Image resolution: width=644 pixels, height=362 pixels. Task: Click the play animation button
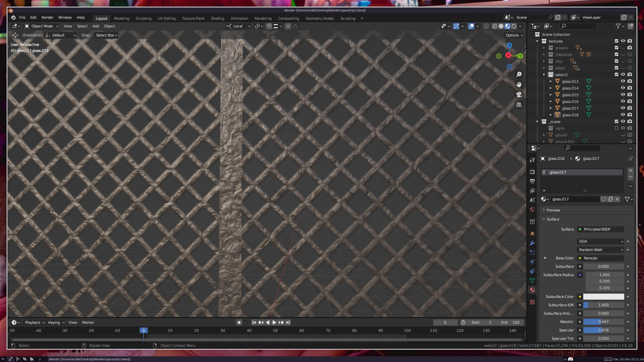pos(274,322)
